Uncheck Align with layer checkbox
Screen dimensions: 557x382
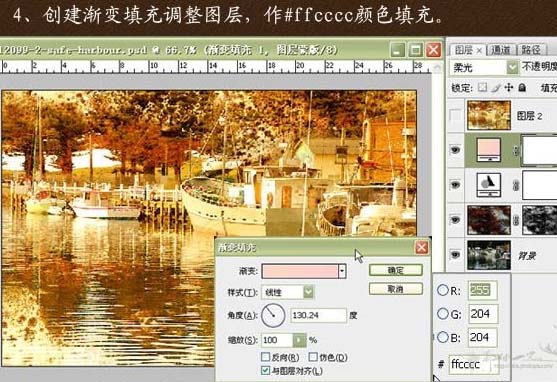[x=265, y=370]
